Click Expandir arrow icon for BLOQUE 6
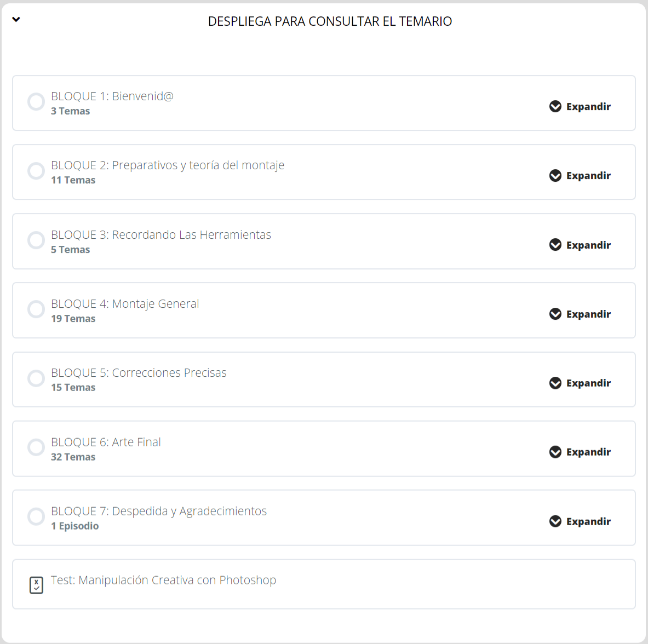 coord(555,452)
